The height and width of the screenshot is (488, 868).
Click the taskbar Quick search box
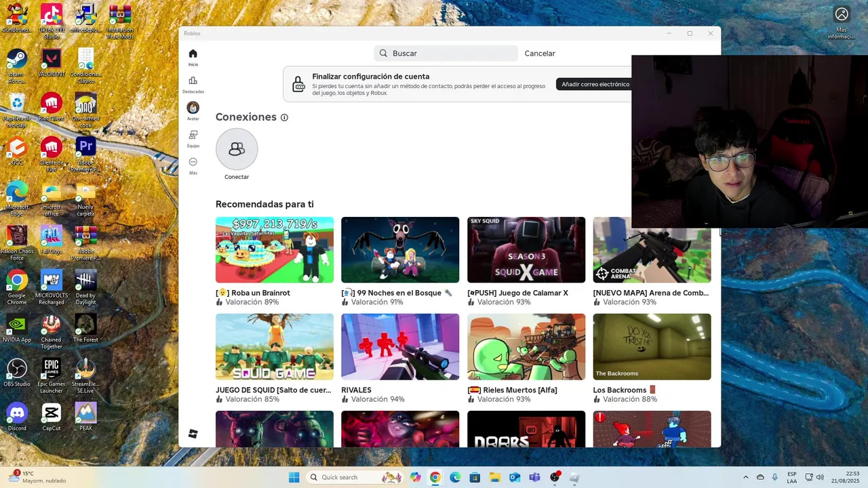[x=355, y=477]
